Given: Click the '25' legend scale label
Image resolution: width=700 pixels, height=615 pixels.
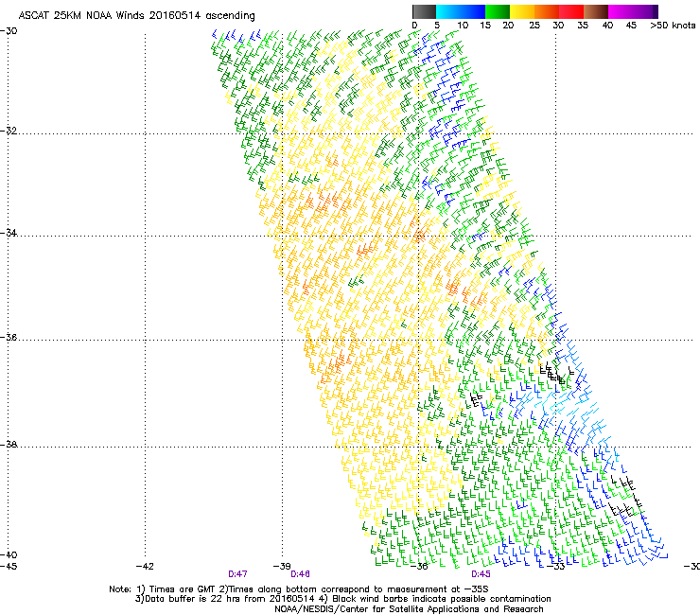Looking at the screenshot, I should pos(534,26).
